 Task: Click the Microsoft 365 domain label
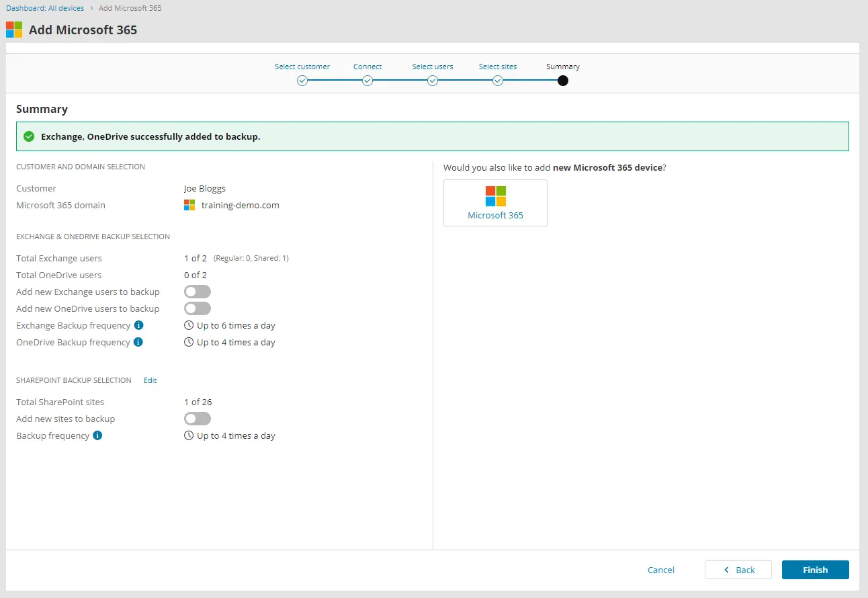tap(61, 205)
